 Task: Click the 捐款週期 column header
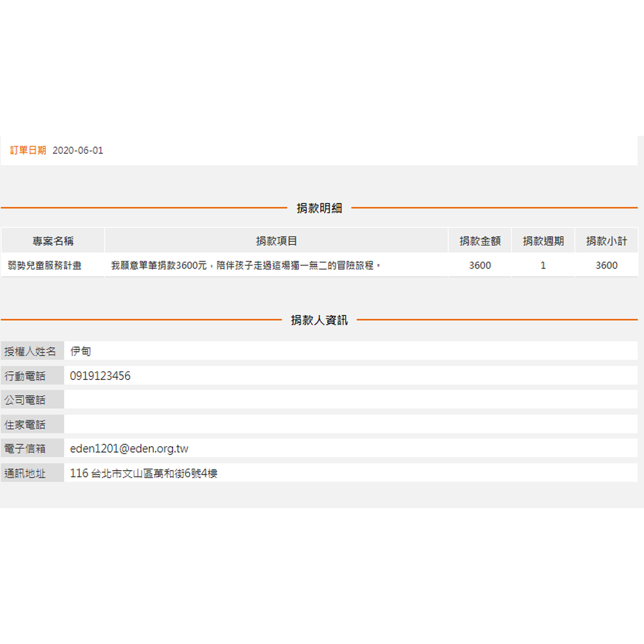pyautogui.click(x=543, y=241)
